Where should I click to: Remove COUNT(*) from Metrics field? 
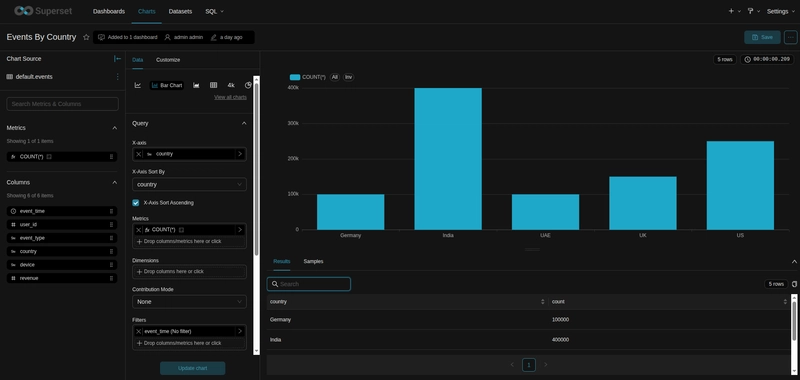click(139, 230)
